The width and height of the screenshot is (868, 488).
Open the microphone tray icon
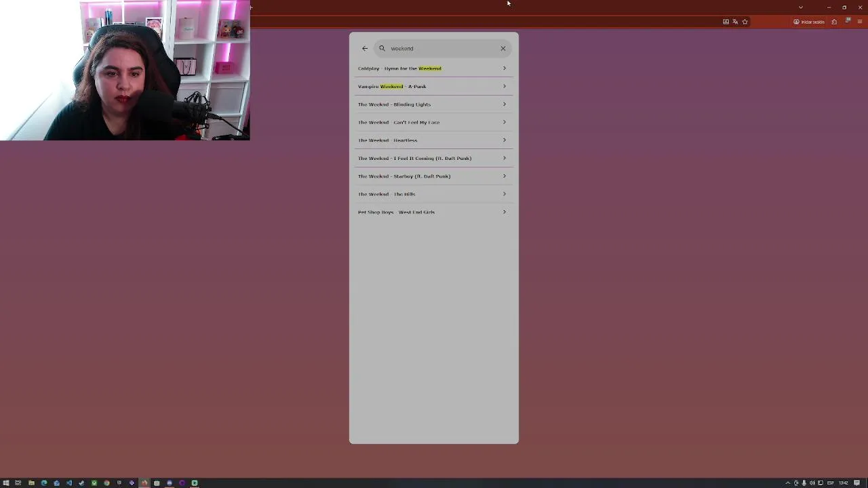pyautogui.click(x=804, y=483)
